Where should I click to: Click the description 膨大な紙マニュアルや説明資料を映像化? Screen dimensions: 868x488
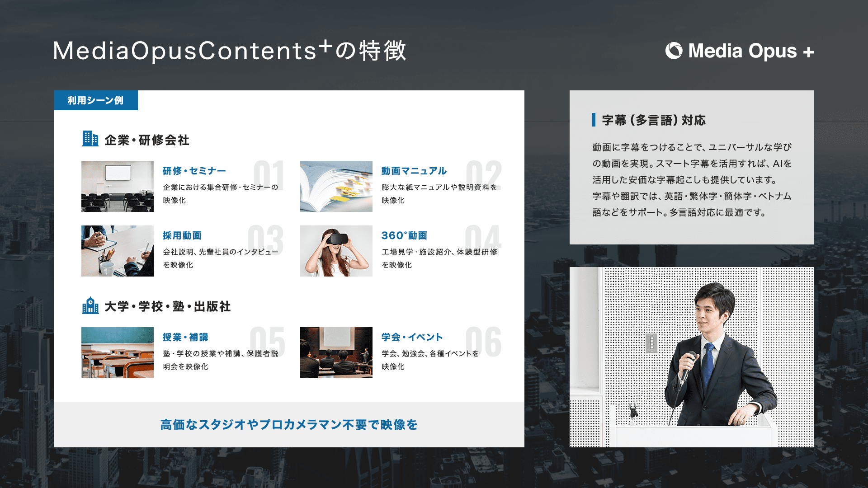coord(439,193)
